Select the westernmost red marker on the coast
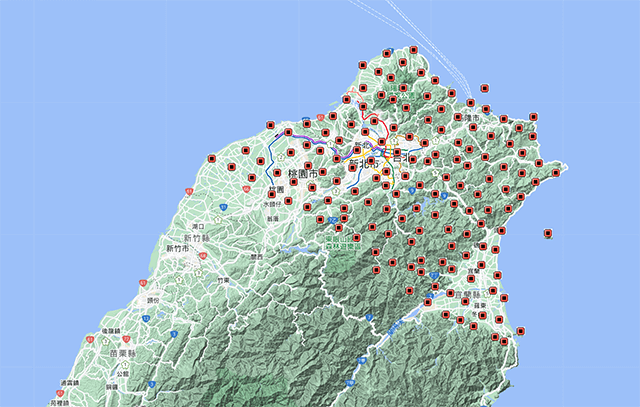Viewport: 640px width, 407px height. 211,159
